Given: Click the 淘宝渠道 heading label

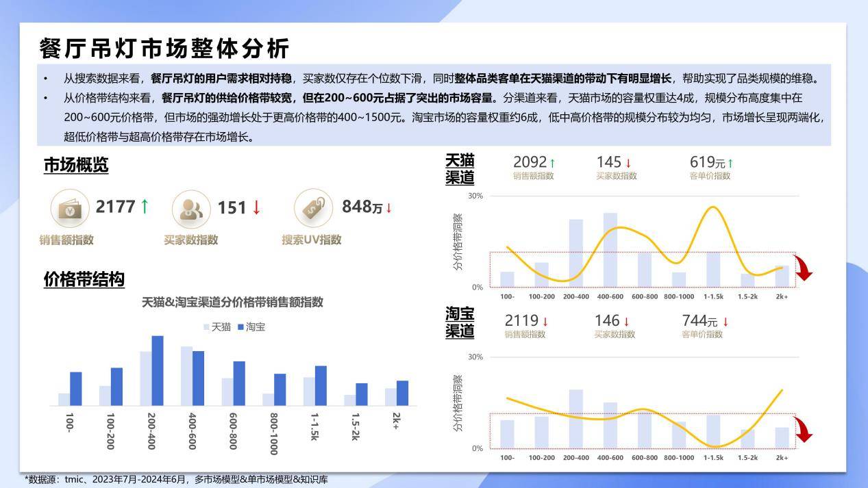Looking at the screenshot, I should click(x=460, y=322).
